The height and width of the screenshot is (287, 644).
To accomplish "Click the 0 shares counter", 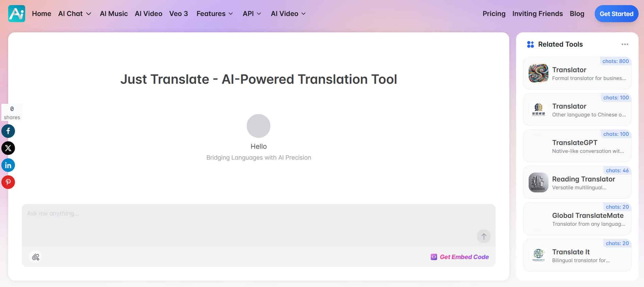I will [x=12, y=113].
